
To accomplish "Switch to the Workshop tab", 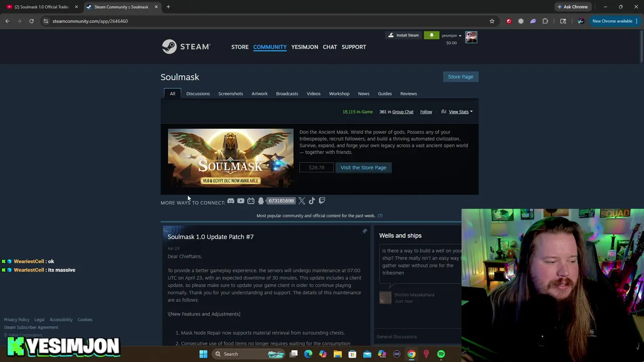I will tap(339, 94).
